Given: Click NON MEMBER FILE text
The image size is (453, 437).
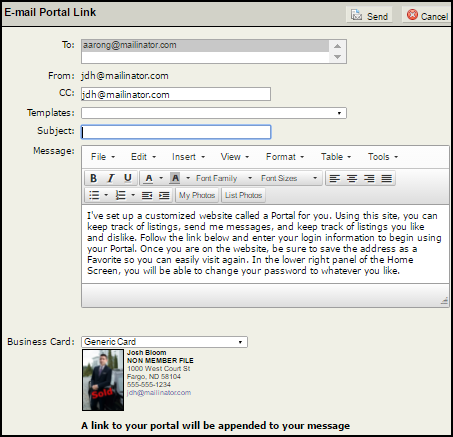Looking at the screenshot, I should tap(160, 361).
